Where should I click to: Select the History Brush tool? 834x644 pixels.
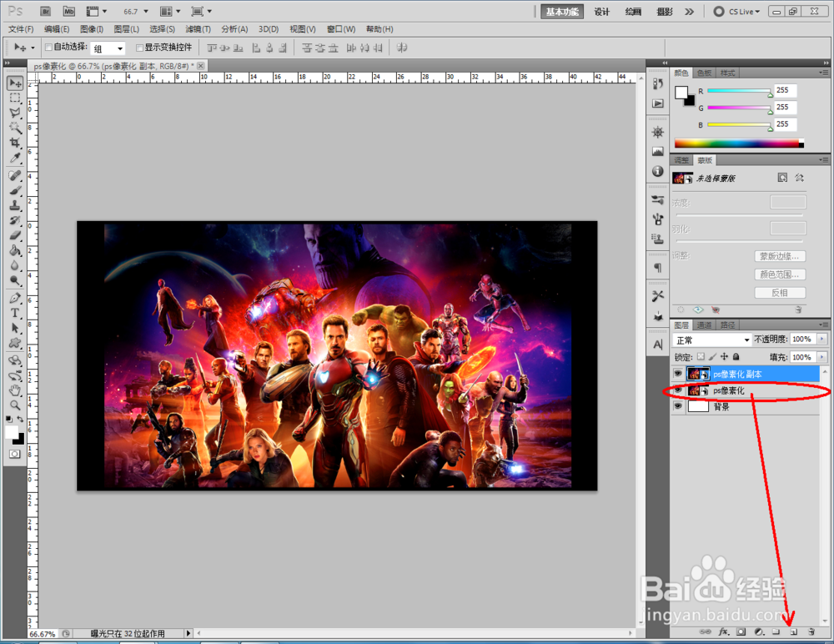click(x=15, y=220)
